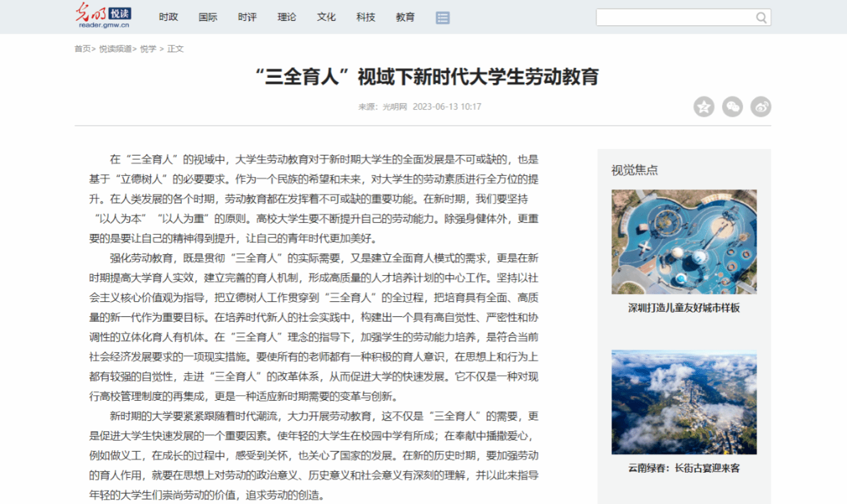
Task: Click the search magnifier icon
Action: 761,18
